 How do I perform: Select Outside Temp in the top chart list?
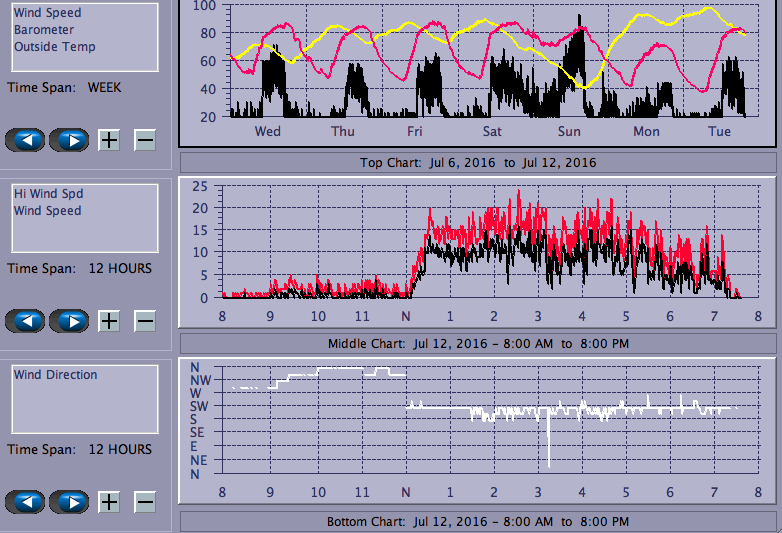(x=55, y=47)
